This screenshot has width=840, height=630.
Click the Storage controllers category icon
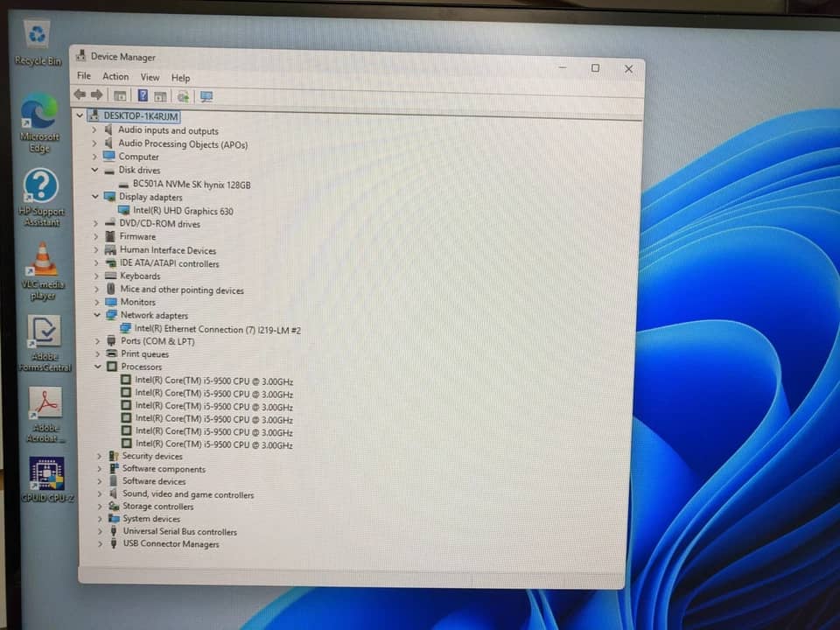(x=114, y=506)
